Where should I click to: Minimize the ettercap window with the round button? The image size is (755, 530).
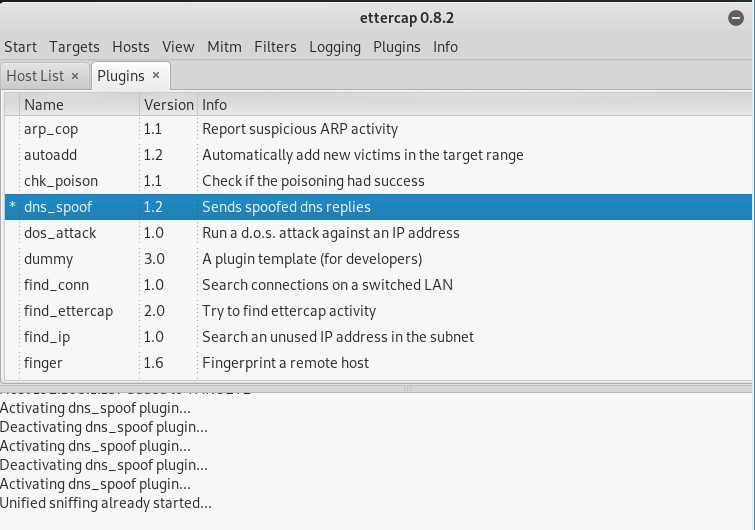tap(736, 18)
